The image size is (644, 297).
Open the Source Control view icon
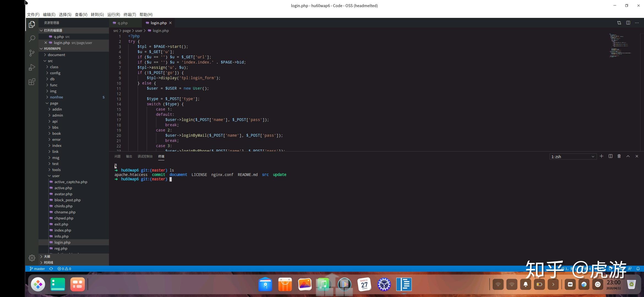click(x=32, y=53)
